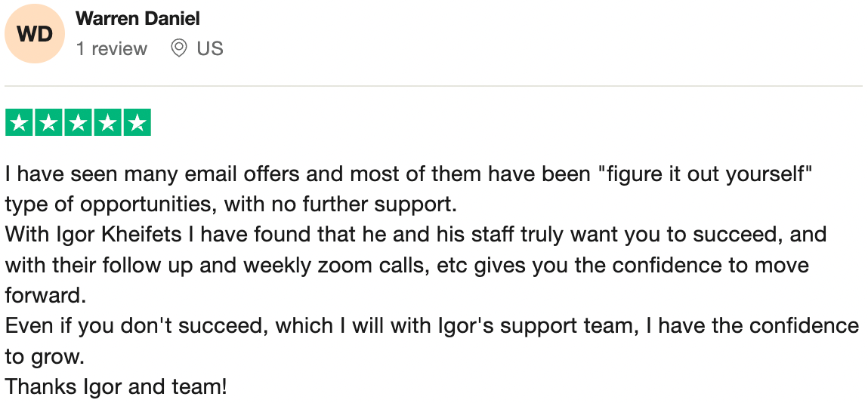This screenshot has height=403, width=868.
Task: Click the third green rating star
Action: tap(78, 123)
